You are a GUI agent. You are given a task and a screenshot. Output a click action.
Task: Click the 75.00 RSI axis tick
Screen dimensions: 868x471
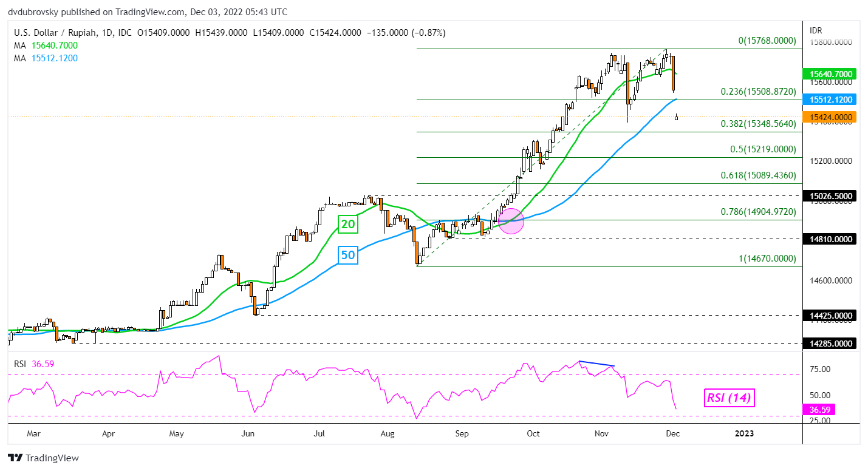pos(821,368)
